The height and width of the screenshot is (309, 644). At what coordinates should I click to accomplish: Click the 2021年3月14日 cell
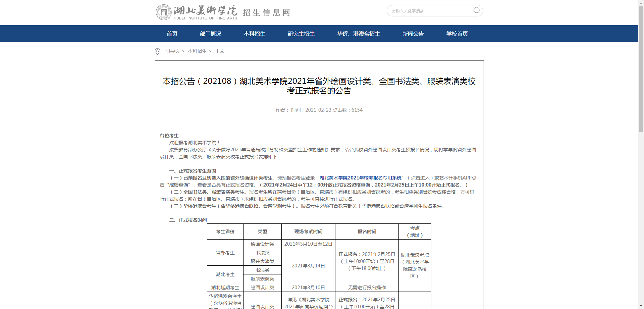pos(308,266)
